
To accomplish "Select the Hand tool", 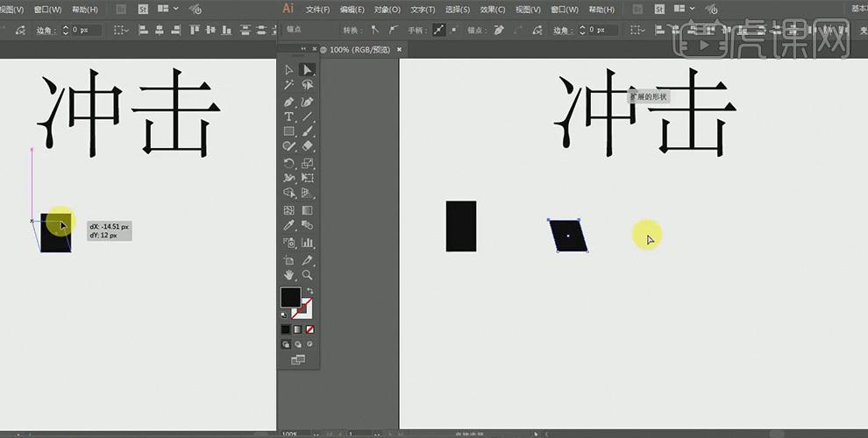I will click(x=289, y=275).
